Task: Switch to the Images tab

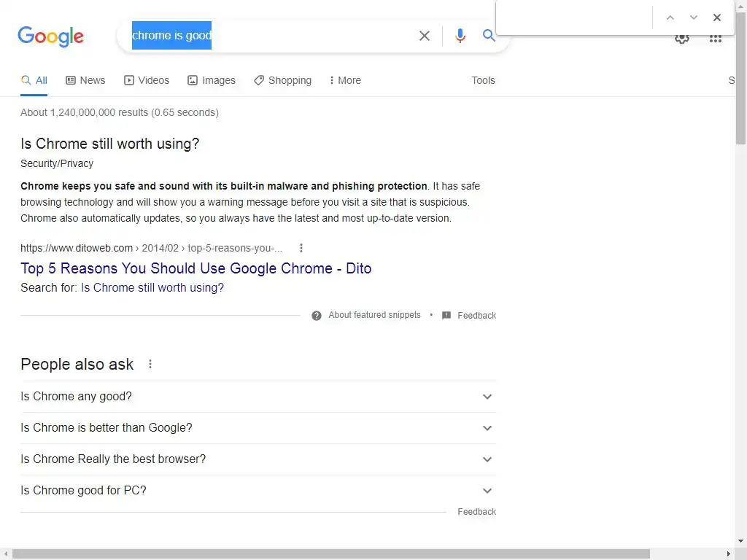Action: click(x=211, y=80)
